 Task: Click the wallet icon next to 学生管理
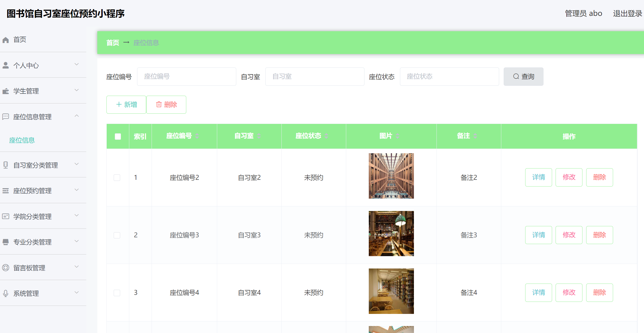[x=6, y=91]
